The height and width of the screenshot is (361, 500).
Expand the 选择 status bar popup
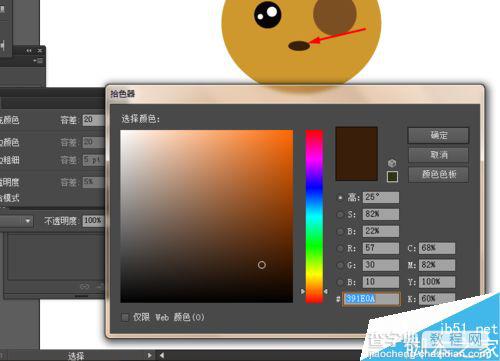coord(76,356)
